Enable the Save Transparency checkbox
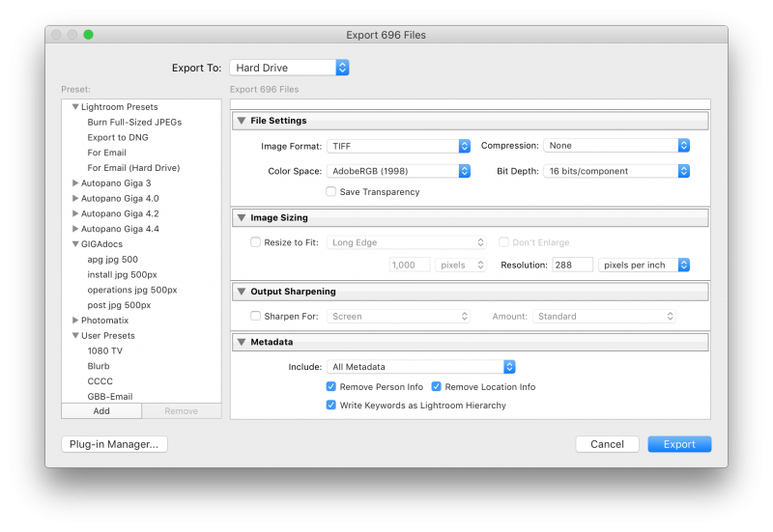 point(331,192)
